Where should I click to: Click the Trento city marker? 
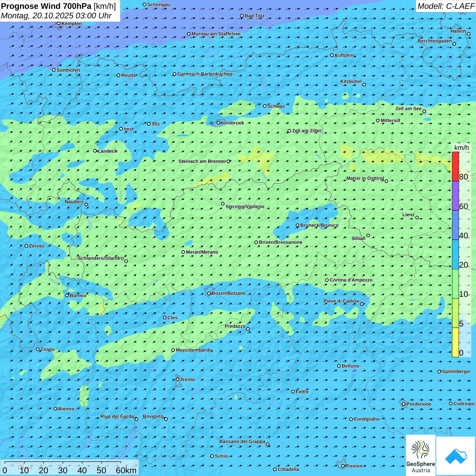[x=177, y=379]
